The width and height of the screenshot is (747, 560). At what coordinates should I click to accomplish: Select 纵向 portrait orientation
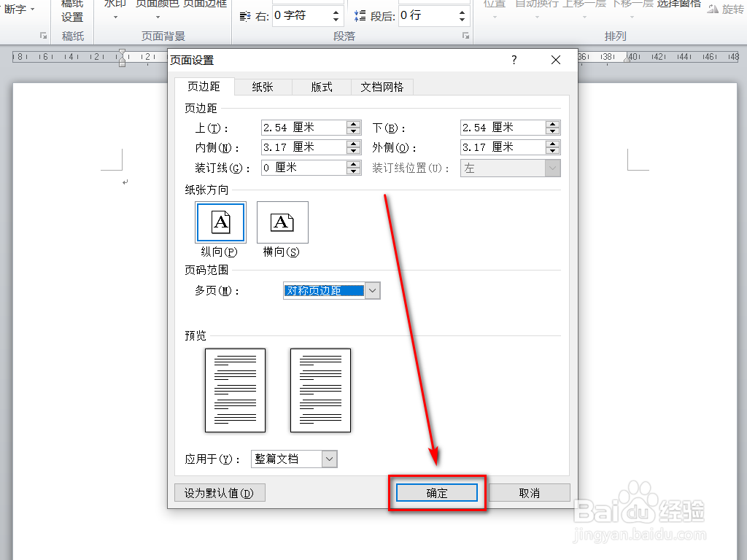point(221,222)
